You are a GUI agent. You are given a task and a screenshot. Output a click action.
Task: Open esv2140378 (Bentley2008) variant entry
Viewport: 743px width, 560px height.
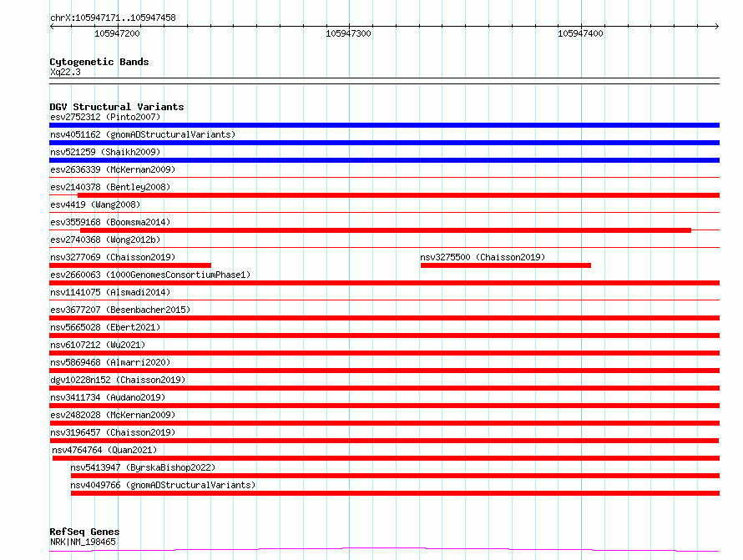pos(110,187)
